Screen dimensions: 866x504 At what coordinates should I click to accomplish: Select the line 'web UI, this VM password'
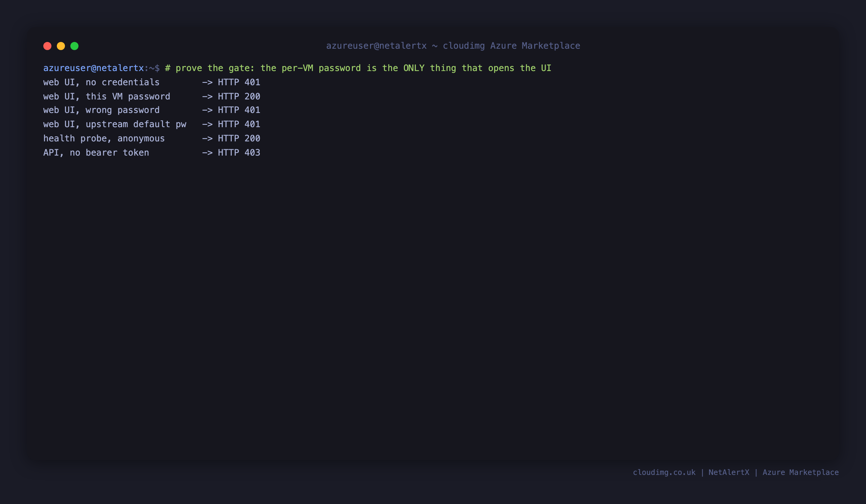pyautogui.click(x=152, y=96)
